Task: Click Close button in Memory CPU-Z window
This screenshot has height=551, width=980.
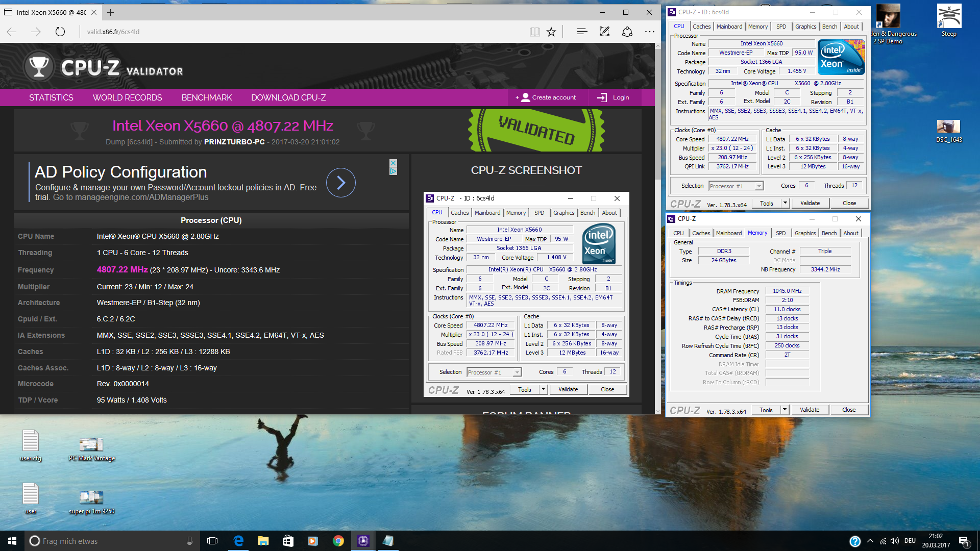Action: pos(849,410)
